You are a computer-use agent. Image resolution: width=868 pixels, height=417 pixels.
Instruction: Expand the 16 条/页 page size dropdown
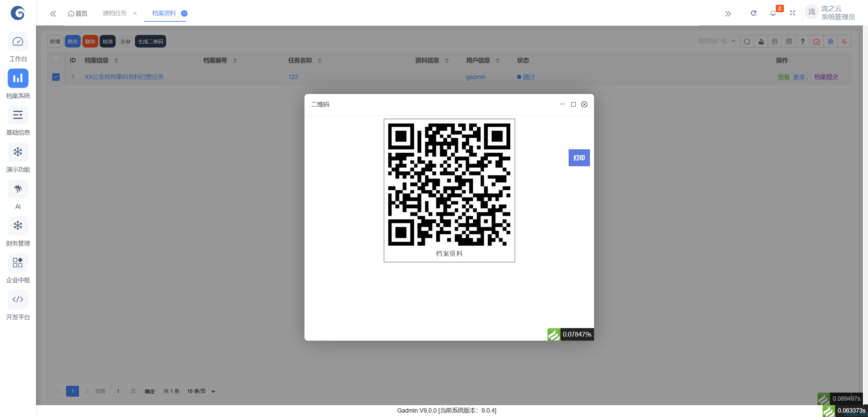point(201,391)
